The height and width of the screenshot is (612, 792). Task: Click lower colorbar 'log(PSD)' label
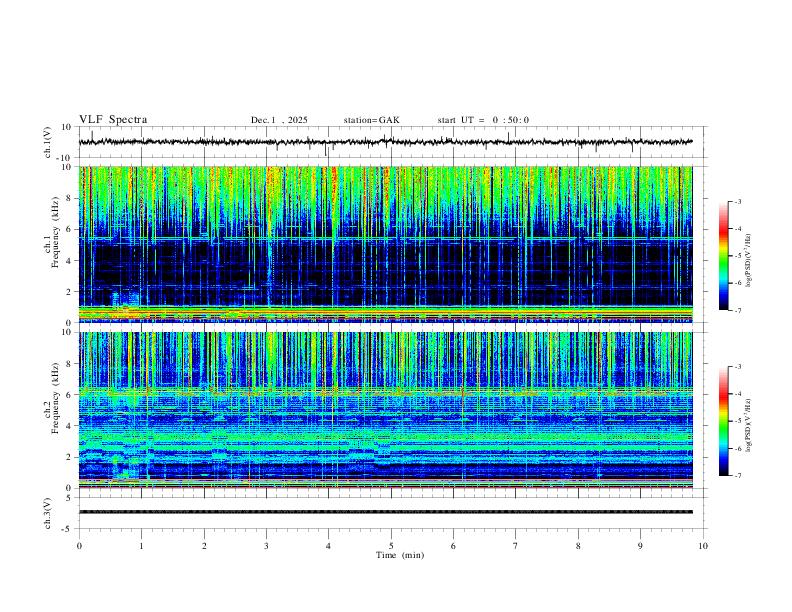tap(748, 425)
